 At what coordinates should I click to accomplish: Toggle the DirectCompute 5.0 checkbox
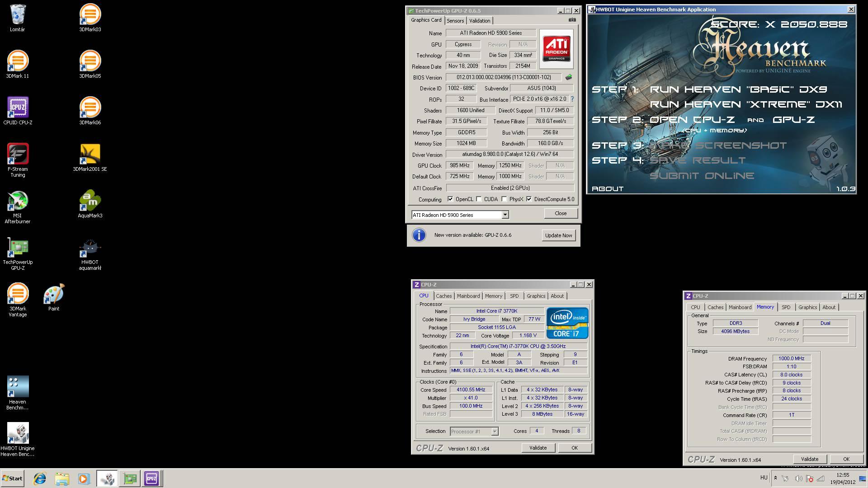[529, 199]
